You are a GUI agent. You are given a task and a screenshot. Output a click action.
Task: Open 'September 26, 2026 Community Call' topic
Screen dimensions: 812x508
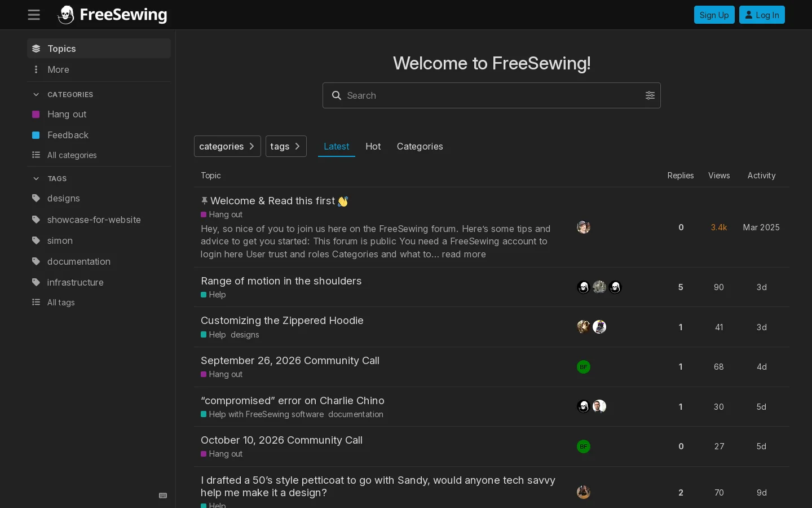click(x=290, y=361)
